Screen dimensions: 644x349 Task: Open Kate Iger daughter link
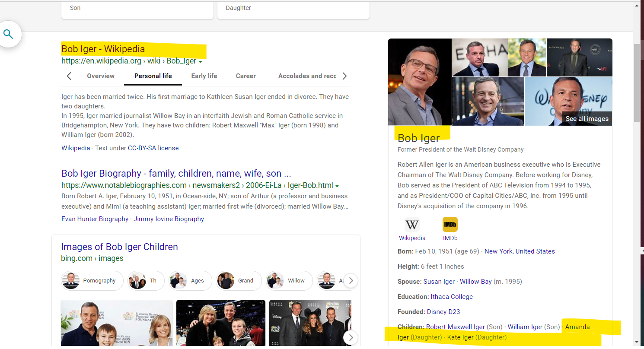460,337
